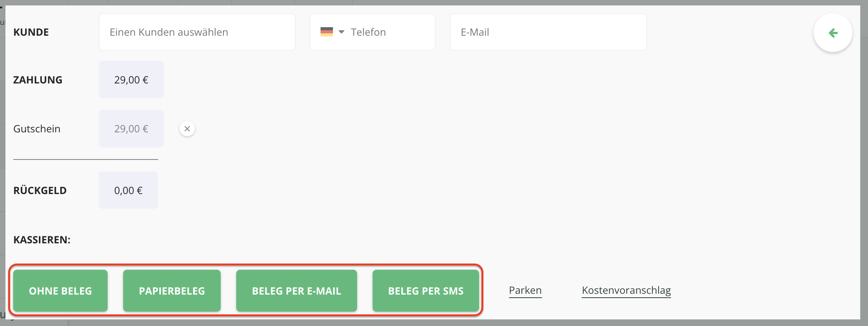Screen dimensions: 868x326
Task: Click the KUNDE row label
Action: (31, 32)
